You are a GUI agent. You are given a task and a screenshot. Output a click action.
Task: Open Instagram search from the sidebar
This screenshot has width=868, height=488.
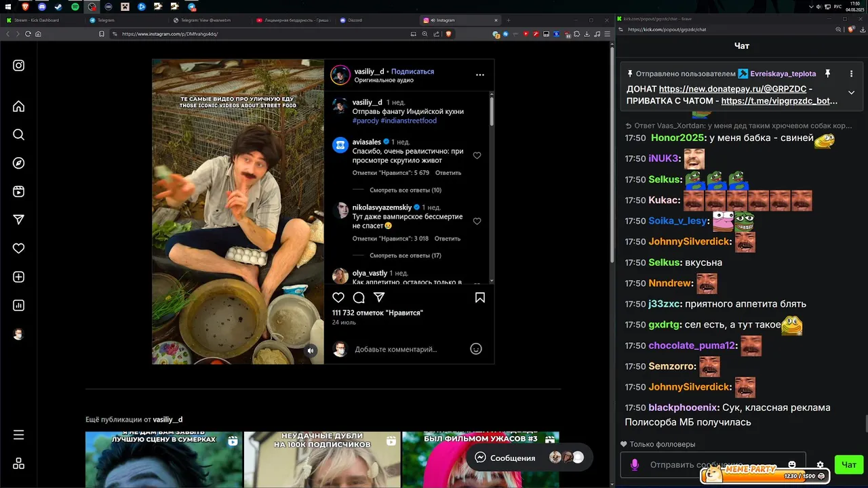(x=19, y=135)
